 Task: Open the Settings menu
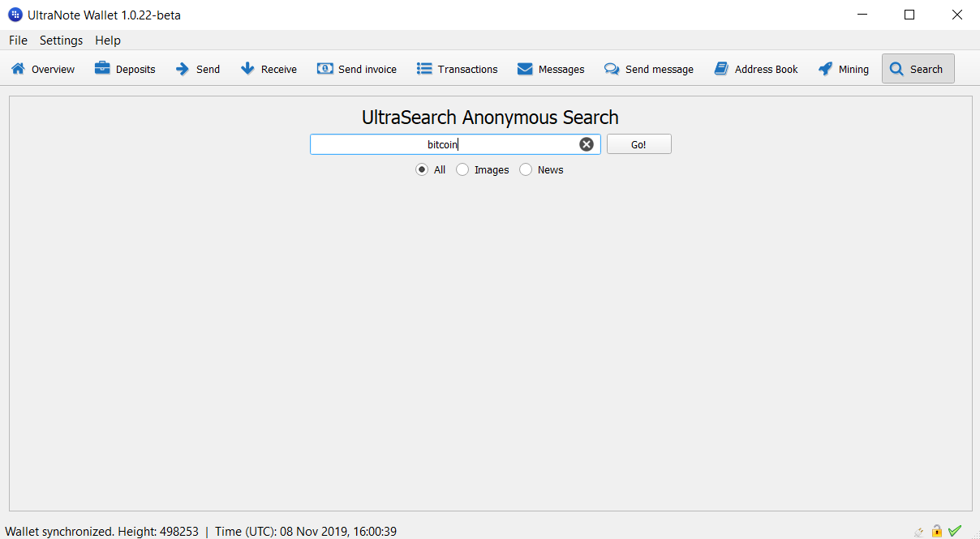pyautogui.click(x=61, y=41)
